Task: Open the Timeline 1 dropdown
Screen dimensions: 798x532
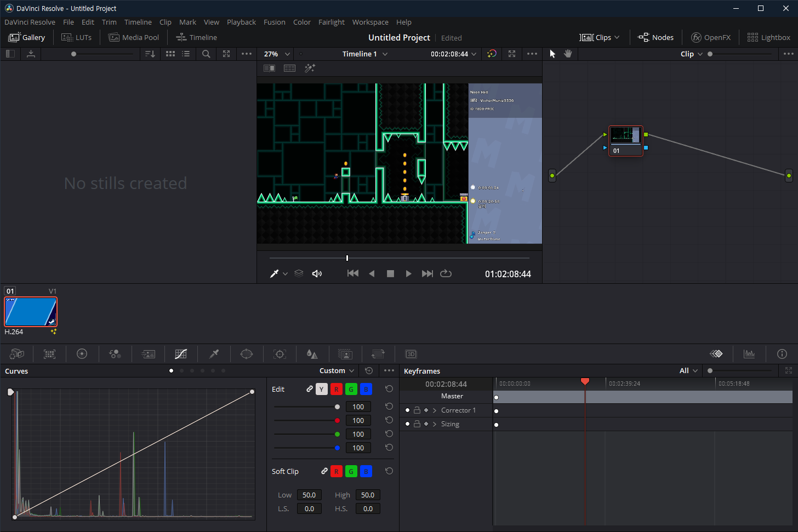Action: (x=364, y=54)
